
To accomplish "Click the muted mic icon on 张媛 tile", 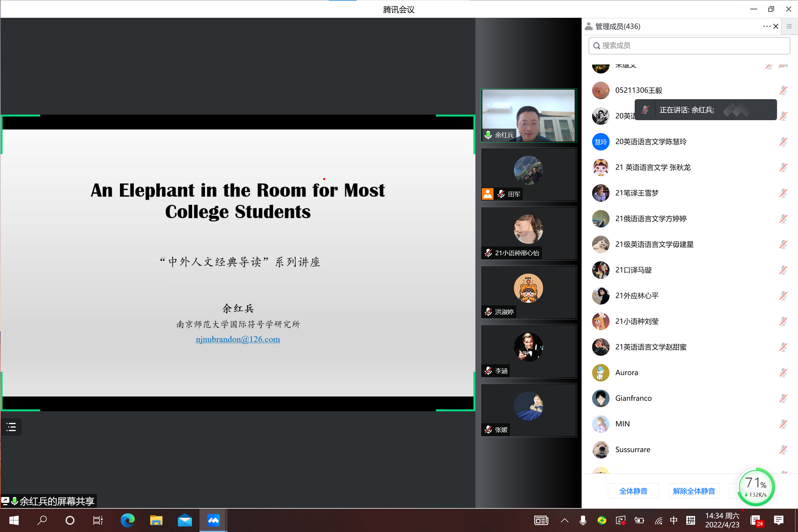I will point(488,430).
